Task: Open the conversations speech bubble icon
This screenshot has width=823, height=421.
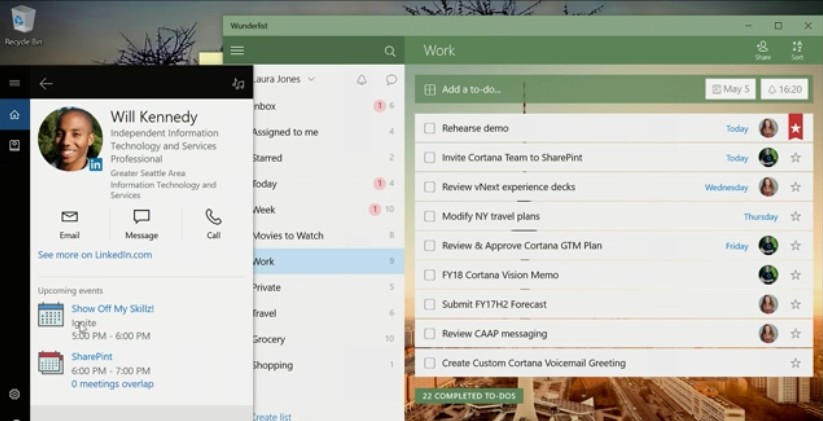Action: click(x=391, y=80)
